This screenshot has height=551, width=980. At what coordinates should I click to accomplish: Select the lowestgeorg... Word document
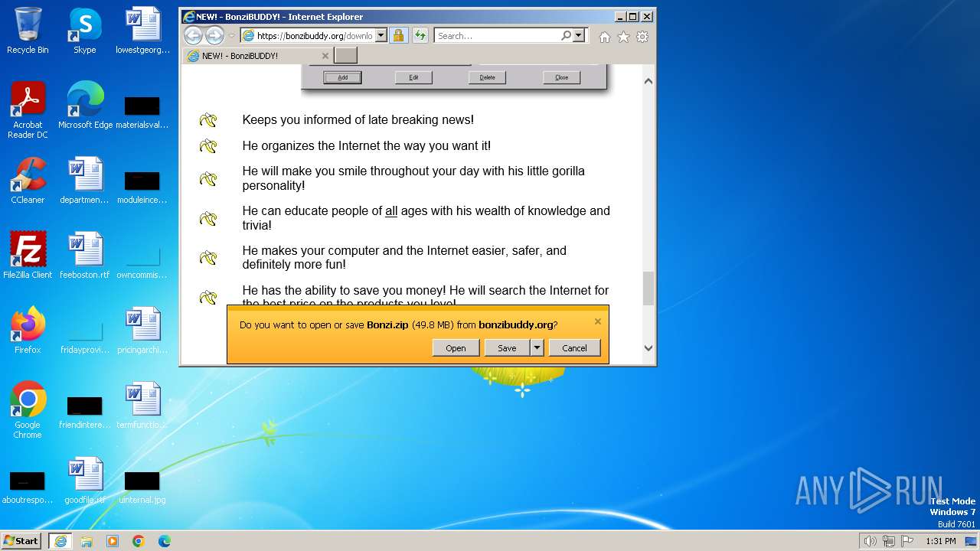pos(142,31)
